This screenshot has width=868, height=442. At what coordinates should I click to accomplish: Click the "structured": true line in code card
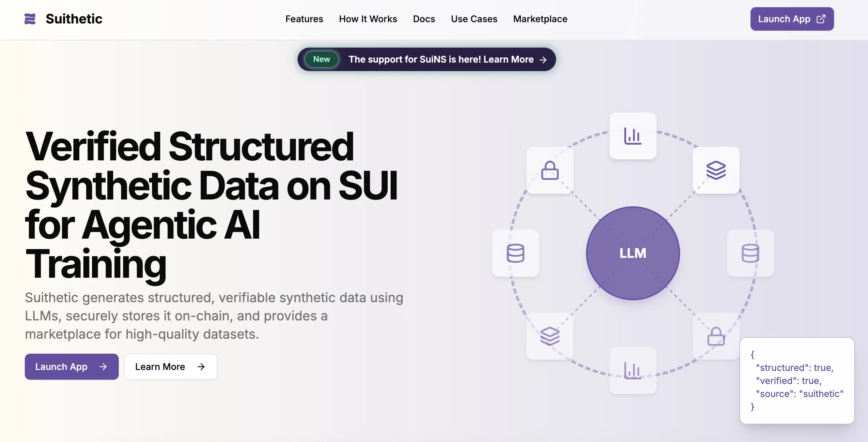coord(795,368)
